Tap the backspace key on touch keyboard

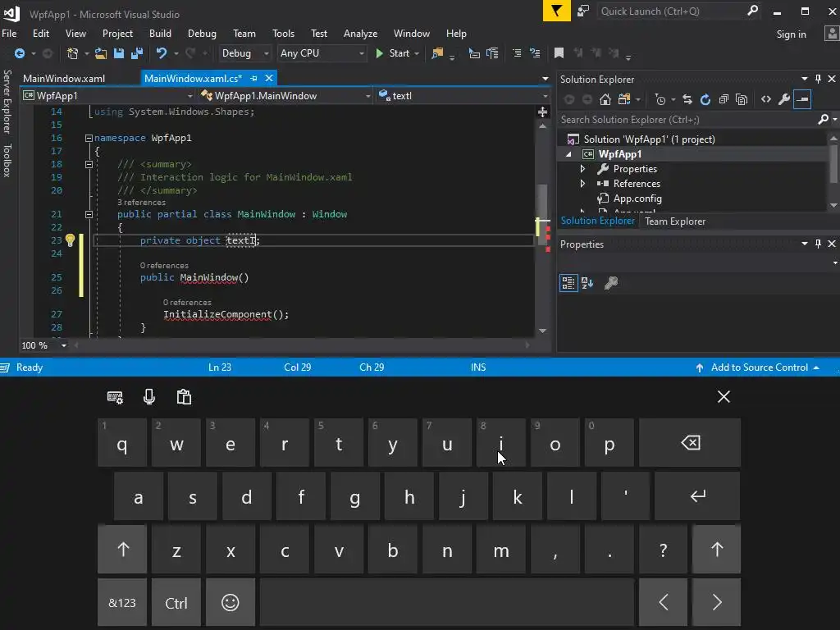click(690, 442)
